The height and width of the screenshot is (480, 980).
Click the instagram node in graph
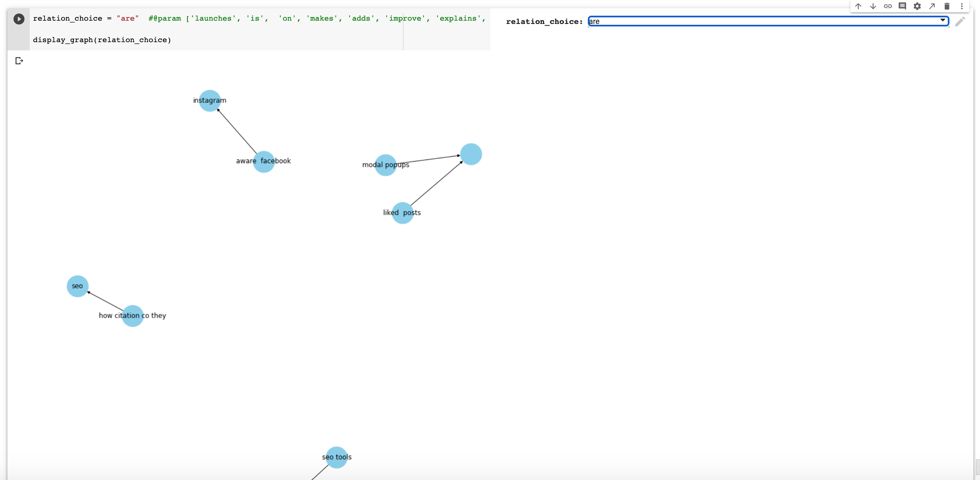coord(210,100)
